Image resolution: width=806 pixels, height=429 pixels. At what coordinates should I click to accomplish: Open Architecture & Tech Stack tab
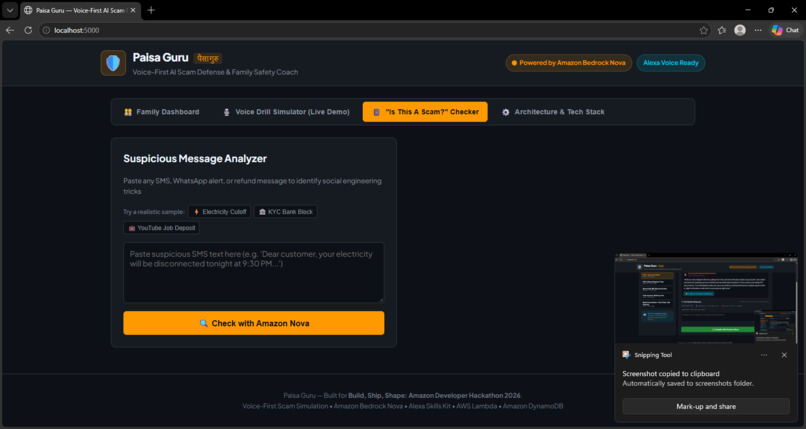[553, 112]
